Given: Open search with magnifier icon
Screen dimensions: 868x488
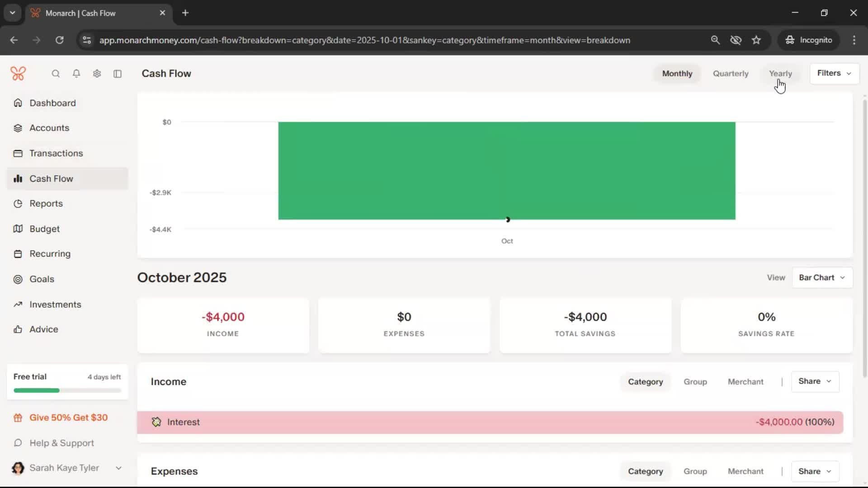Looking at the screenshot, I should pyautogui.click(x=56, y=74).
